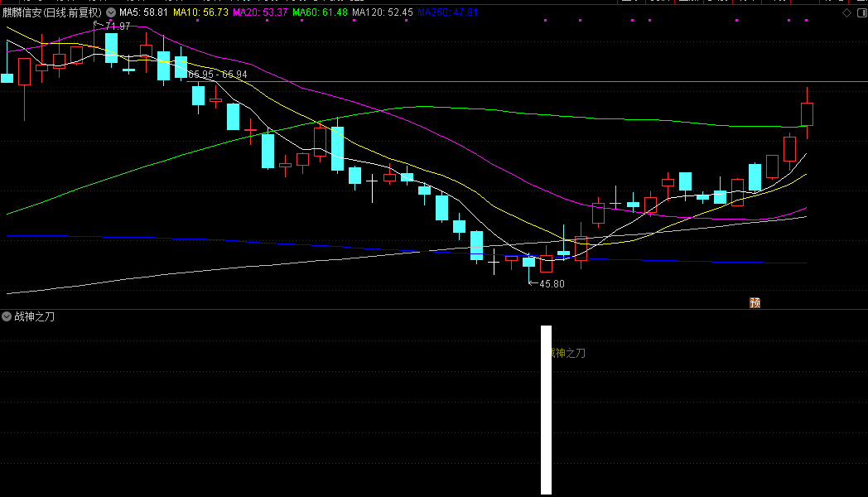Click the MA5: 58.81 label
Screen dimensions: 868x497
143,12
